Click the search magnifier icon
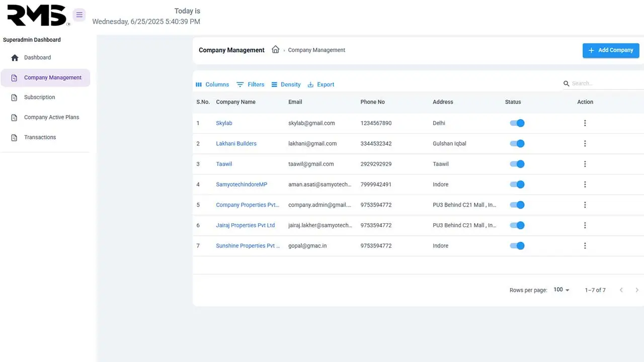This screenshot has height=362, width=644. pos(567,83)
